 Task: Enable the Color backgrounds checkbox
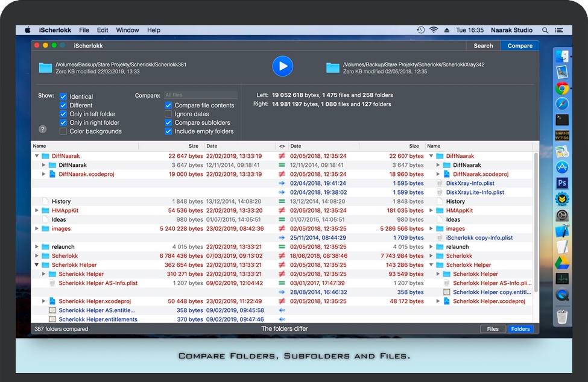coord(63,131)
